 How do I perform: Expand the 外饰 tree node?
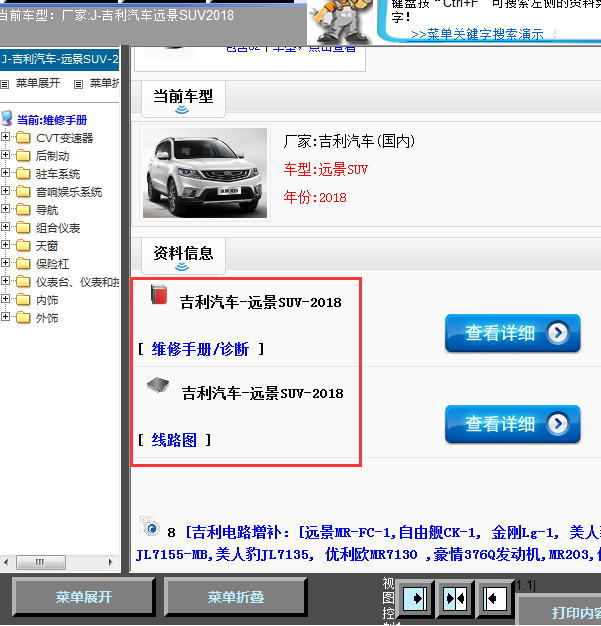point(5,317)
